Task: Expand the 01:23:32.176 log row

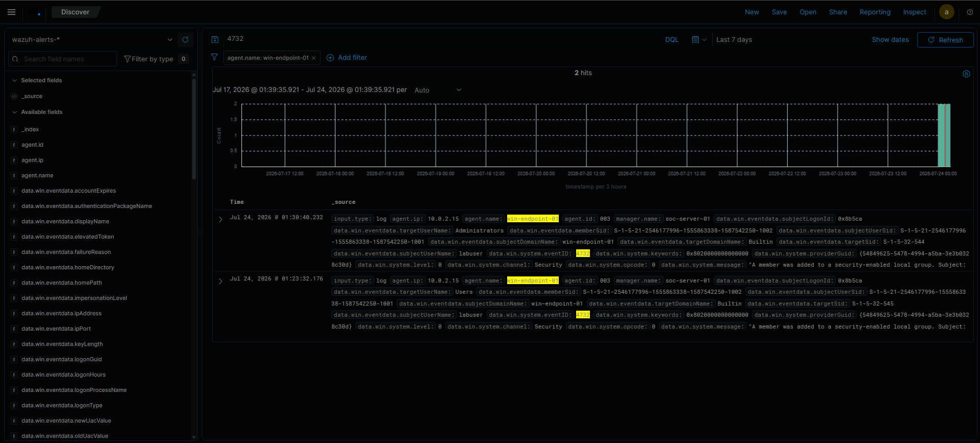Action: (220, 281)
